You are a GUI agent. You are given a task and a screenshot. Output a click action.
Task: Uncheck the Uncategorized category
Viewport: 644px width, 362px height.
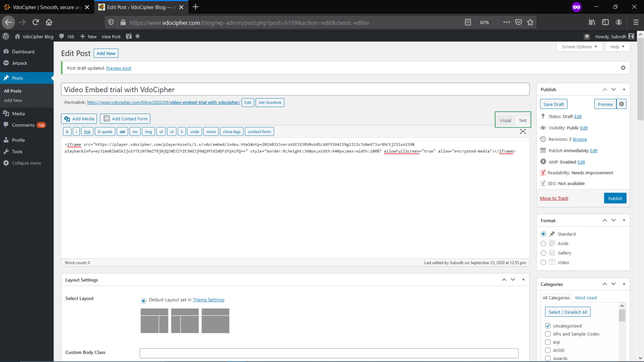click(x=548, y=326)
